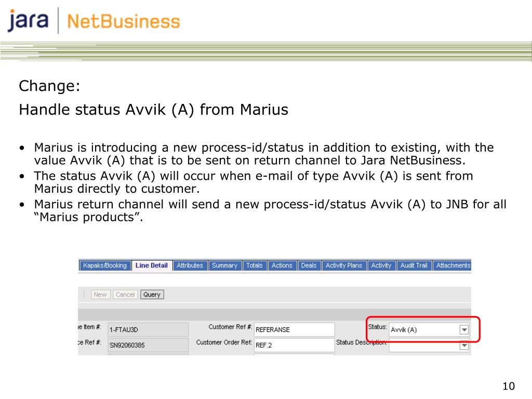Click the Ref # field SN92060385

click(148, 345)
